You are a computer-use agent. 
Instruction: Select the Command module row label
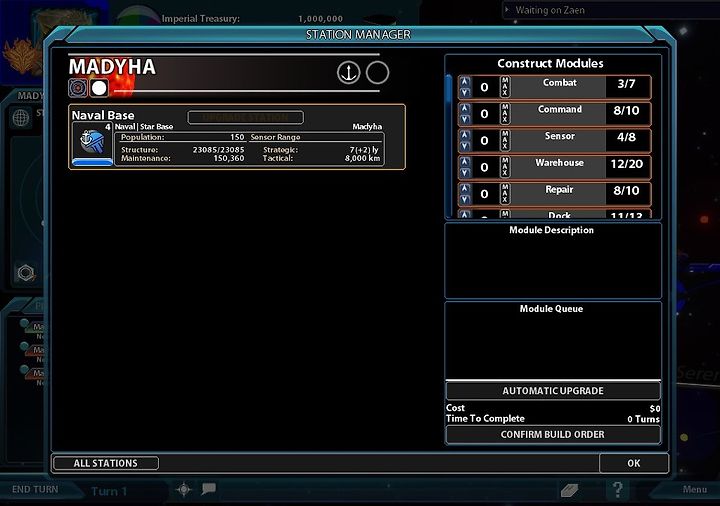[559, 109]
